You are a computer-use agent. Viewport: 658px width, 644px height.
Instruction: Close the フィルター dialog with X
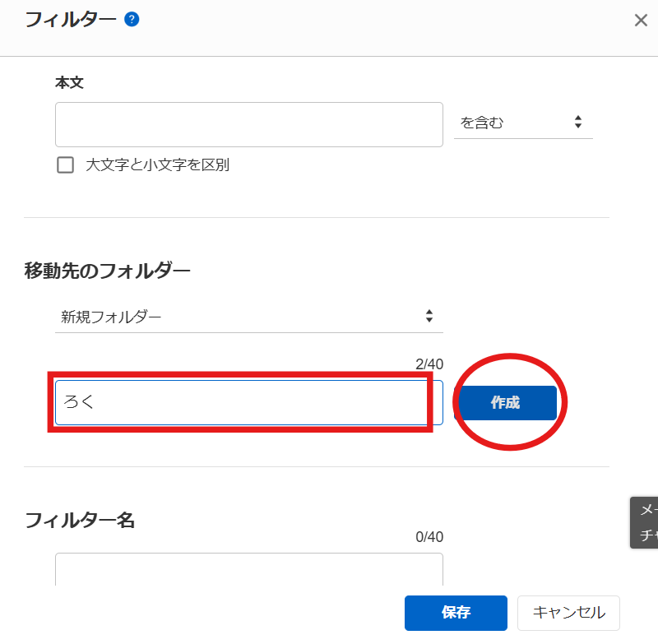641,21
